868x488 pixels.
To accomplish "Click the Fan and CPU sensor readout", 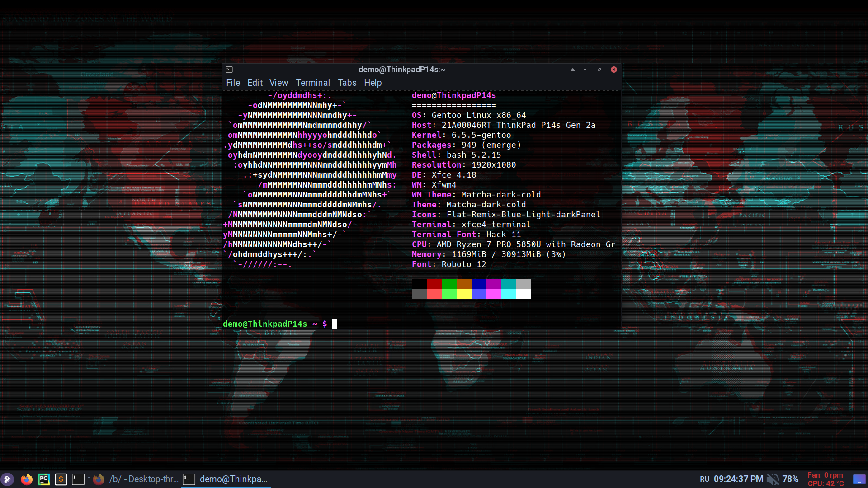I will pyautogui.click(x=826, y=479).
